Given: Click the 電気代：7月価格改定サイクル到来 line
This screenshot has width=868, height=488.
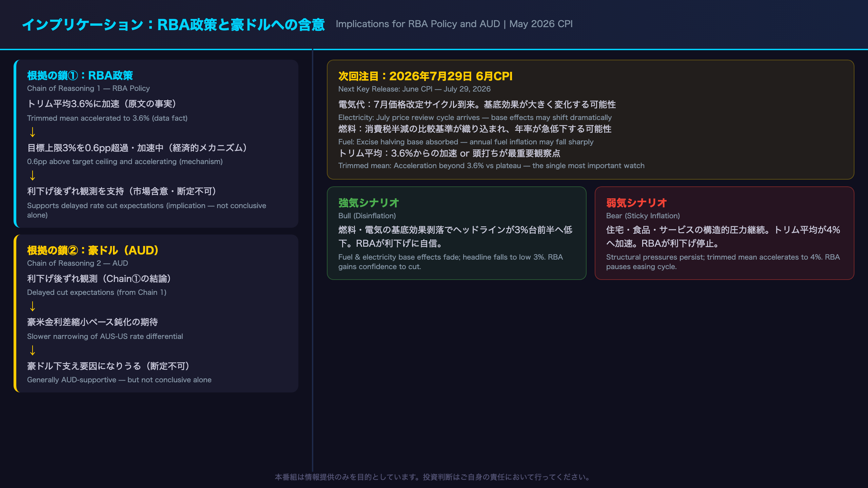Looking at the screenshot, I should 477,104.
